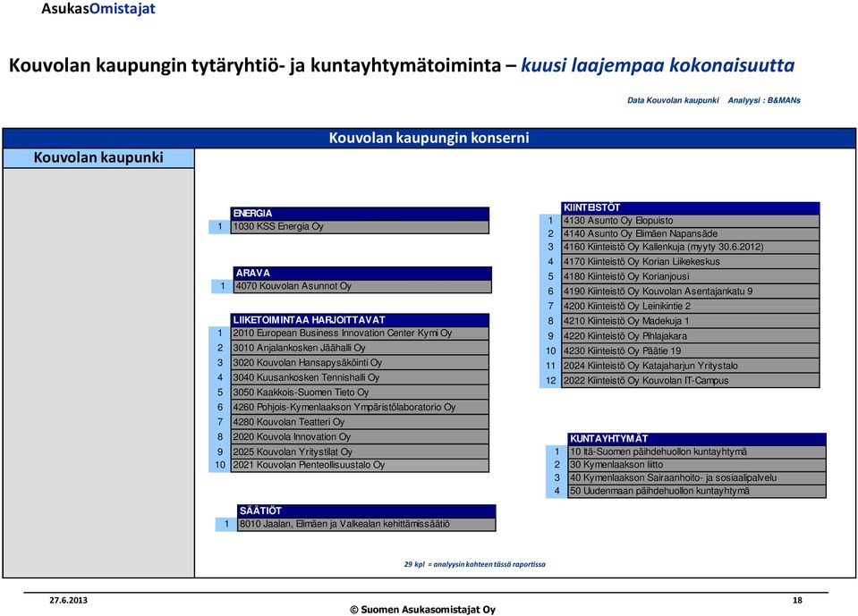The height and width of the screenshot is (616, 858).
Task: Click the 'Kouvolan kaupunki' header cell
Action: coord(98,157)
